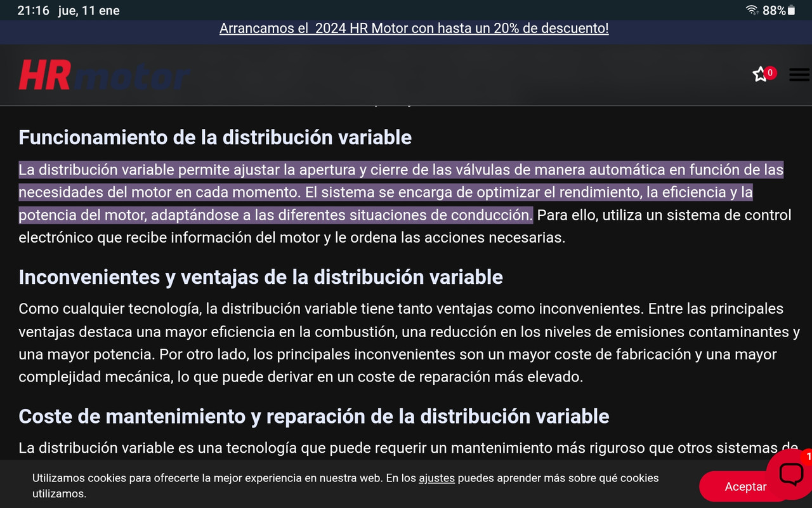This screenshot has width=812, height=508.
Task: Click the red favorites counter badge showing 0
Action: (x=770, y=72)
